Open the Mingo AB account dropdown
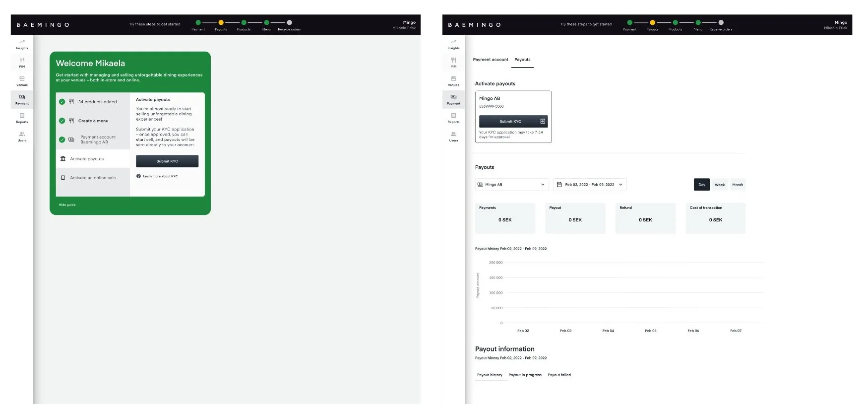 point(512,185)
